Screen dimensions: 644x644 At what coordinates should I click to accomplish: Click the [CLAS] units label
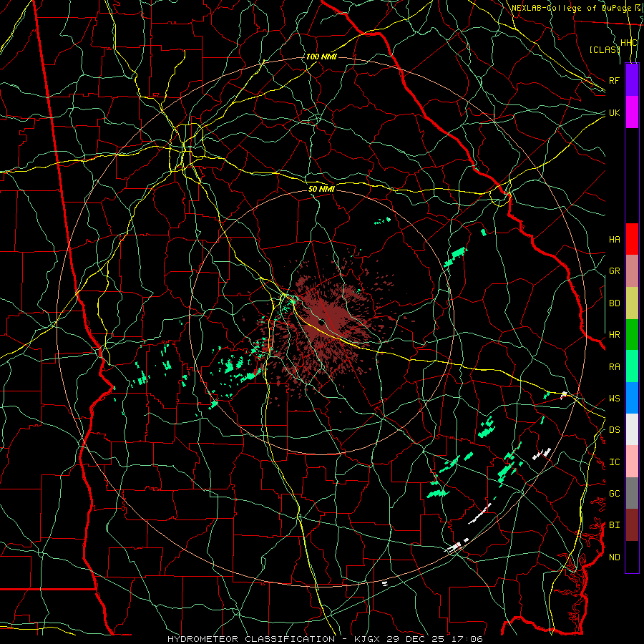[604, 49]
